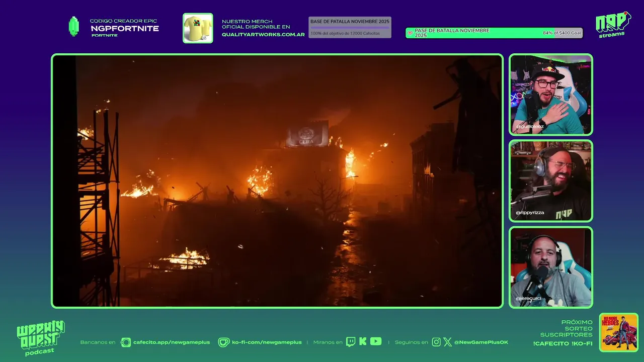Click the NGP streams logo
The height and width of the screenshot is (362, 644).
pos(613,25)
